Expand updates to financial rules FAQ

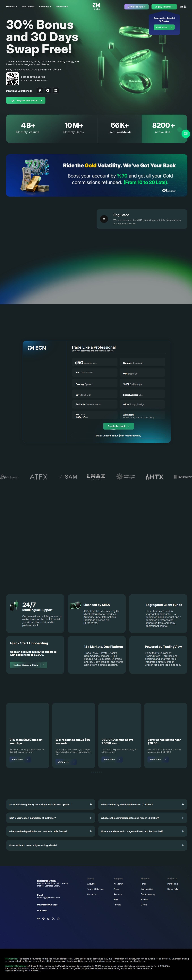pos(142,831)
